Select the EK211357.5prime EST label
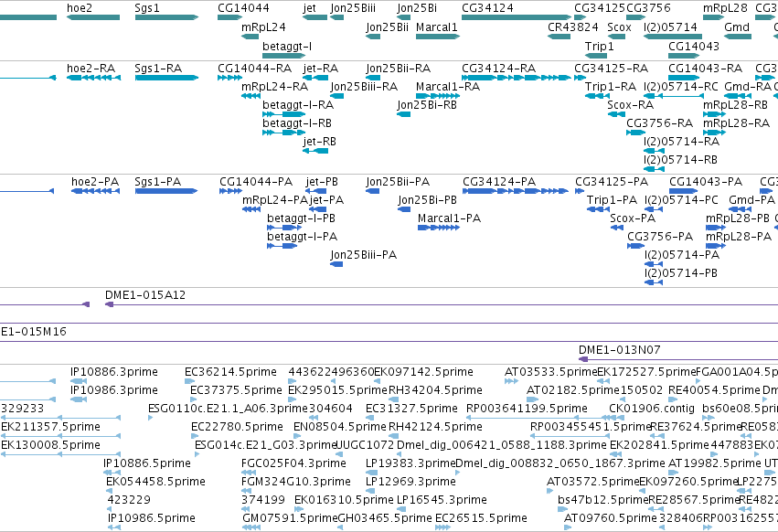Viewport: 778px width, 532px height. point(50,426)
